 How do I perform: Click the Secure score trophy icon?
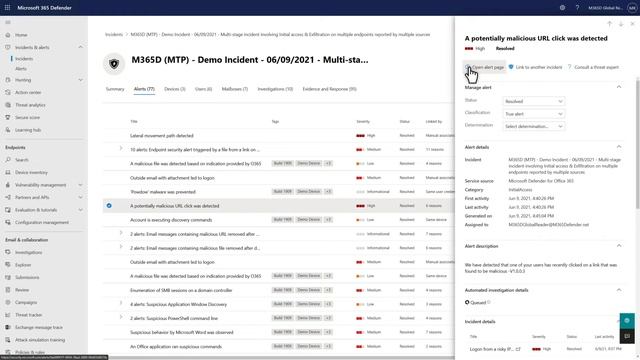click(8, 117)
